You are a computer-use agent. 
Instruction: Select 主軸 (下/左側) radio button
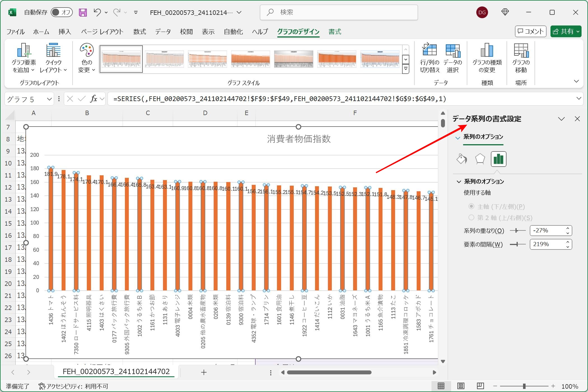tap(471, 206)
